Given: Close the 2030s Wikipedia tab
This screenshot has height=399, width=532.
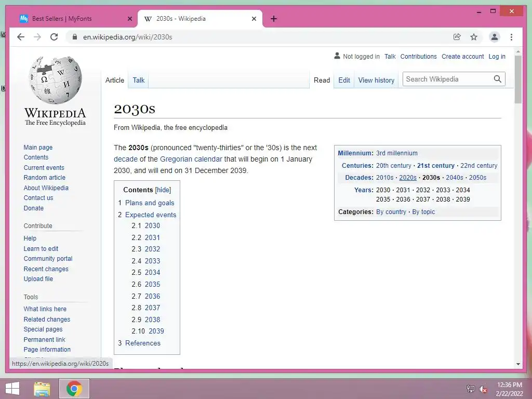Looking at the screenshot, I should click(254, 19).
